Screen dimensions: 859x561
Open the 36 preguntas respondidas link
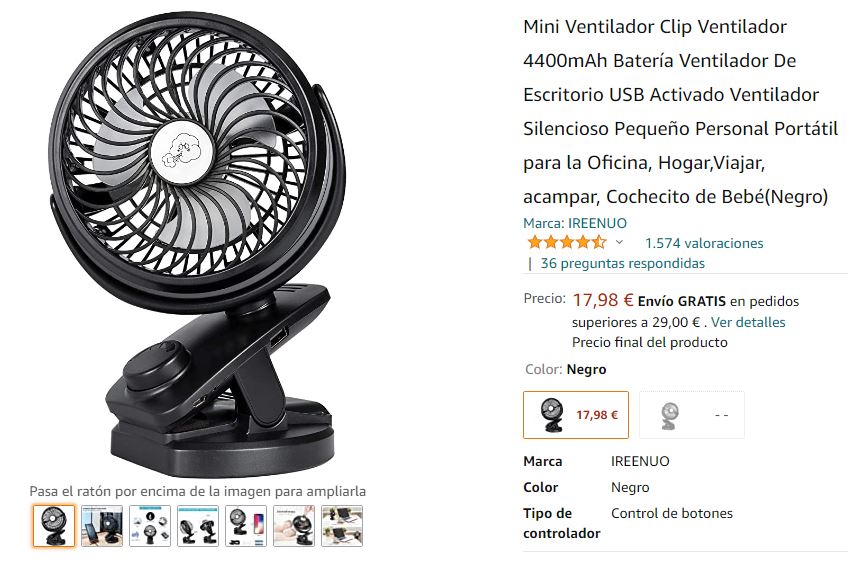[x=622, y=264]
